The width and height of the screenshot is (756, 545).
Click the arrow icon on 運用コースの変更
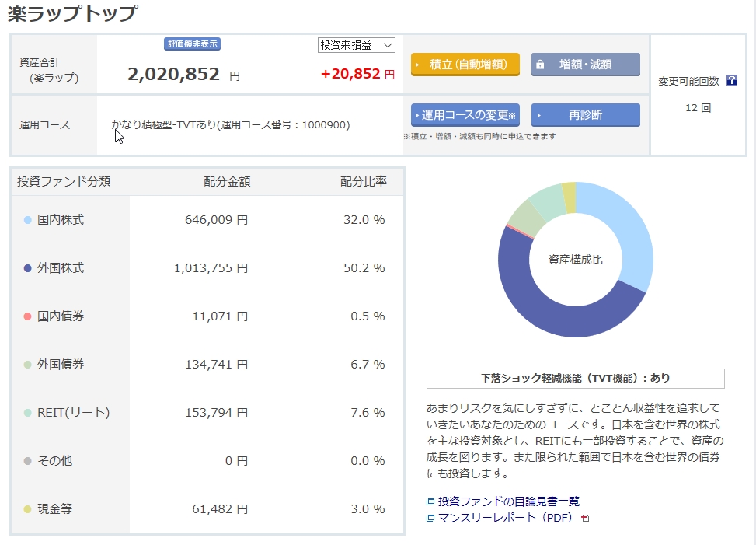417,115
